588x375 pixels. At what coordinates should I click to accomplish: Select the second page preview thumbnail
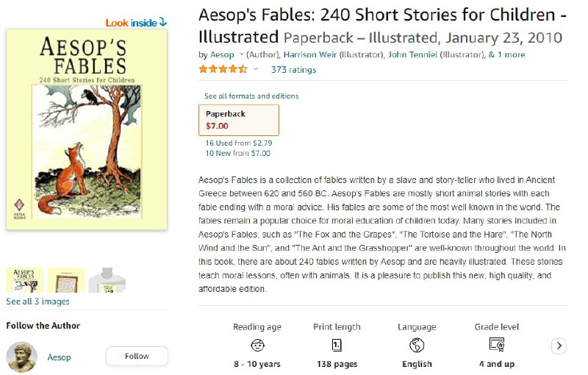(66, 281)
